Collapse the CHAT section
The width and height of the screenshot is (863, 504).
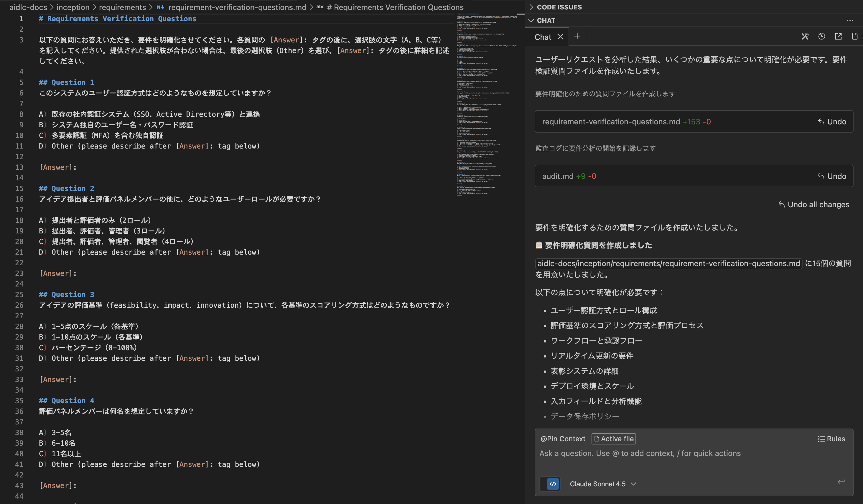click(x=531, y=20)
